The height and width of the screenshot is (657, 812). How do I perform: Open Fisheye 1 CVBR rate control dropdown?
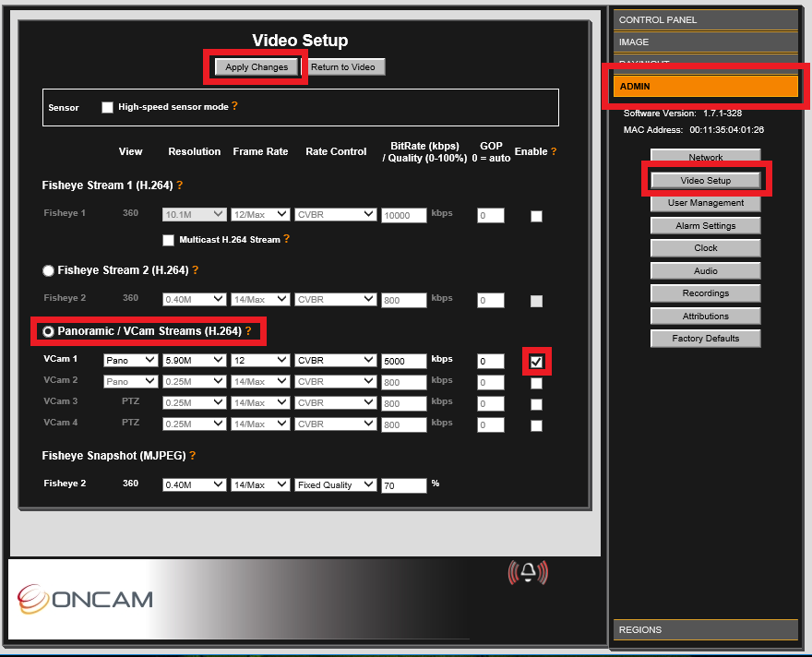[x=336, y=214]
